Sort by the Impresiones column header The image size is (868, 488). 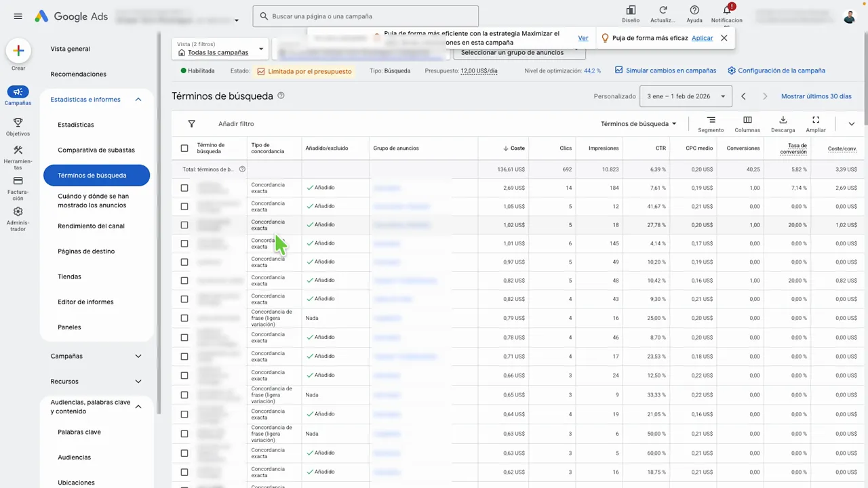click(x=604, y=148)
